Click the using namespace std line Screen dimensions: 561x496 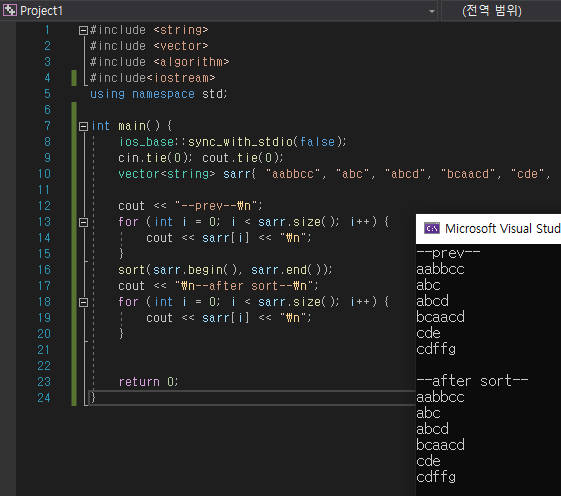(x=158, y=94)
